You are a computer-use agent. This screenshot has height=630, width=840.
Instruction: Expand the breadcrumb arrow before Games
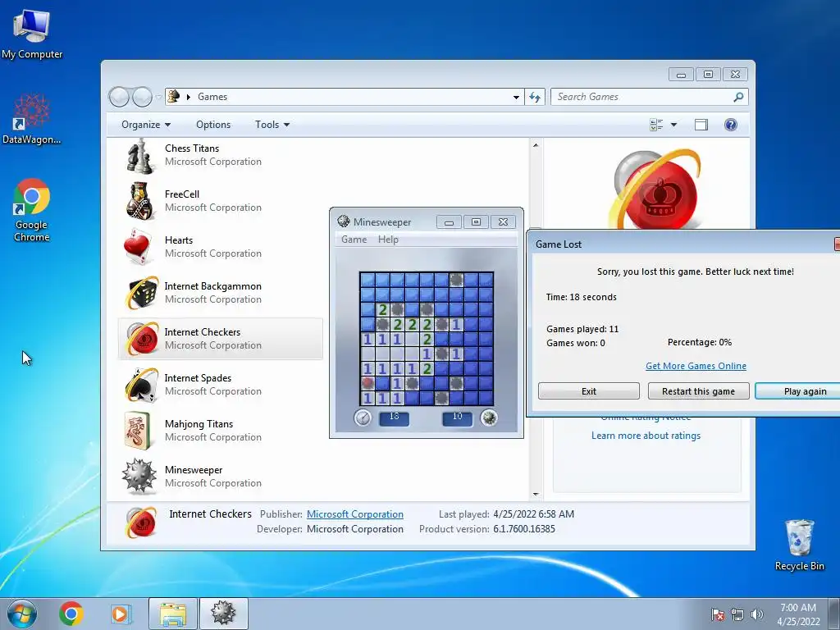pos(188,97)
